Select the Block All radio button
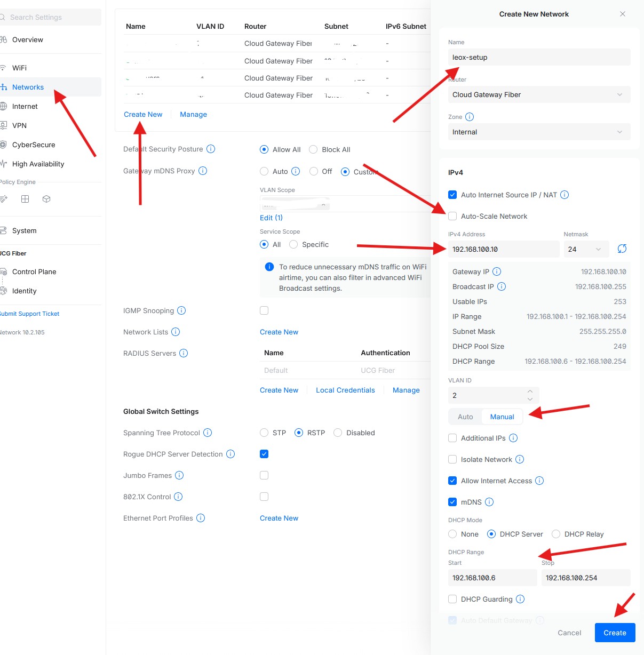The image size is (644, 655). (313, 149)
